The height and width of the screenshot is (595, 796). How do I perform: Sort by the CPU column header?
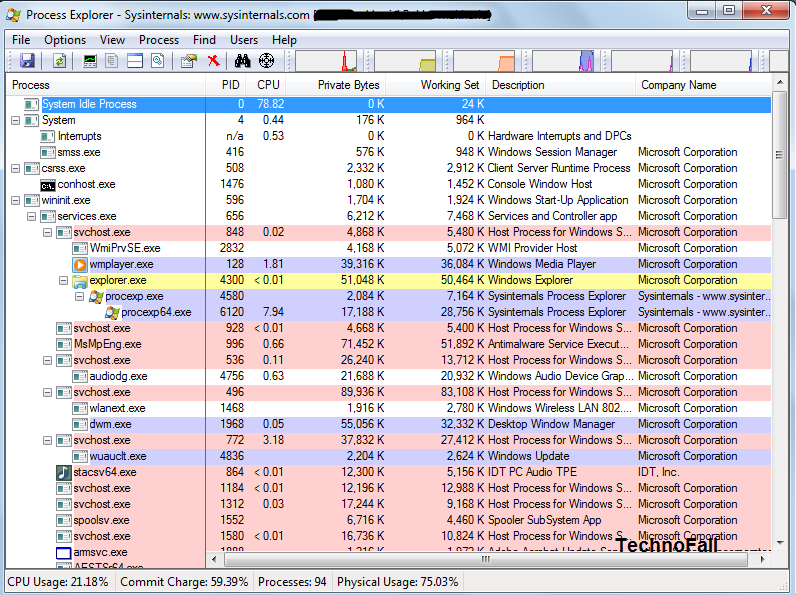[266, 85]
